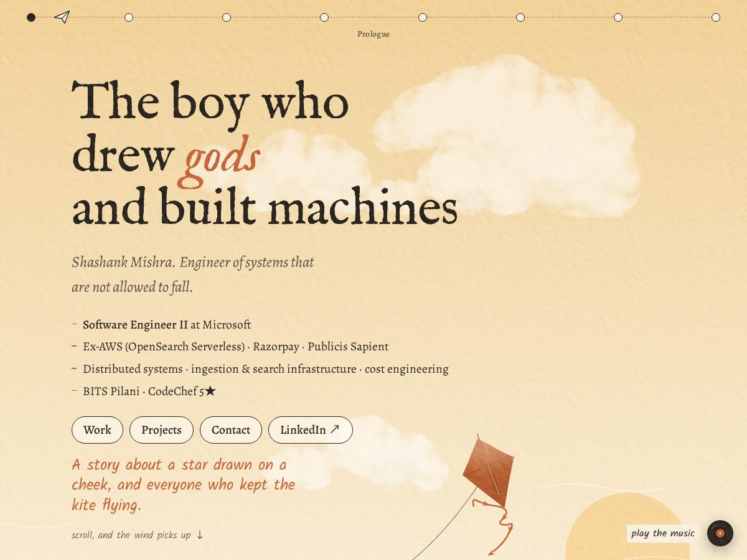Open the LinkedIn external link
Image resolution: width=747 pixels, height=560 pixels.
(311, 430)
